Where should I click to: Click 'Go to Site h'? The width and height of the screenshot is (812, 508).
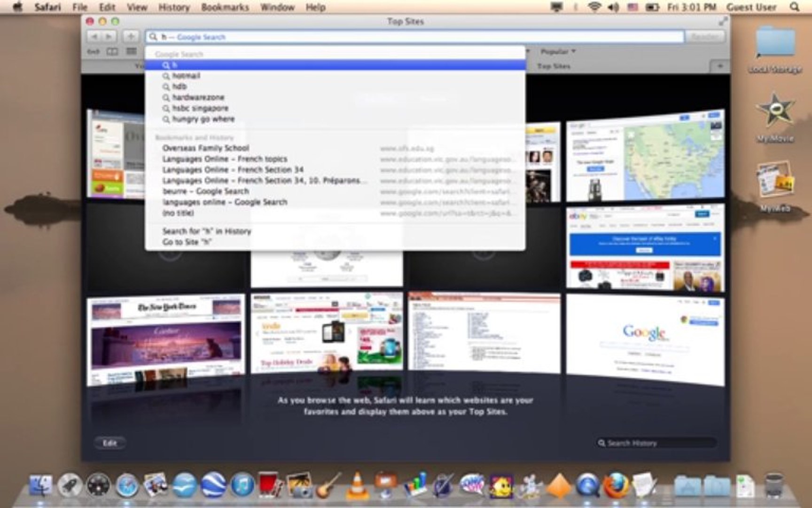pyautogui.click(x=186, y=242)
